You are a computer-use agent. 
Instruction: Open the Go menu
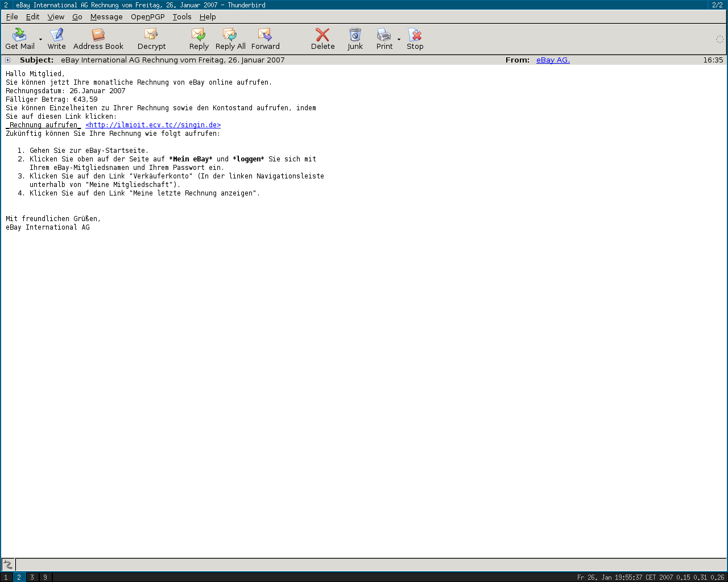pos(77,17)
